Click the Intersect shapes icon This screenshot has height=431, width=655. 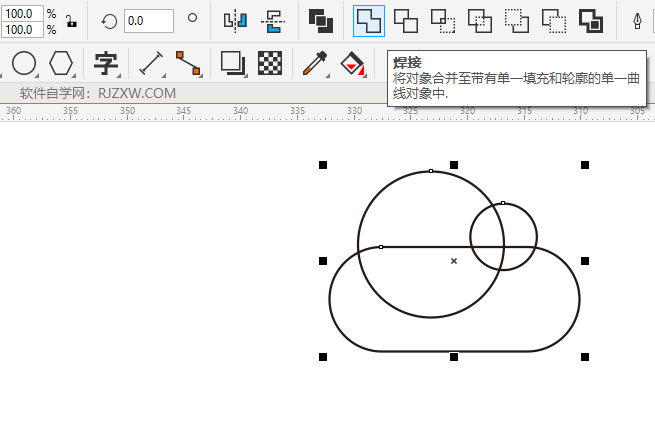(x=443, y=20)
